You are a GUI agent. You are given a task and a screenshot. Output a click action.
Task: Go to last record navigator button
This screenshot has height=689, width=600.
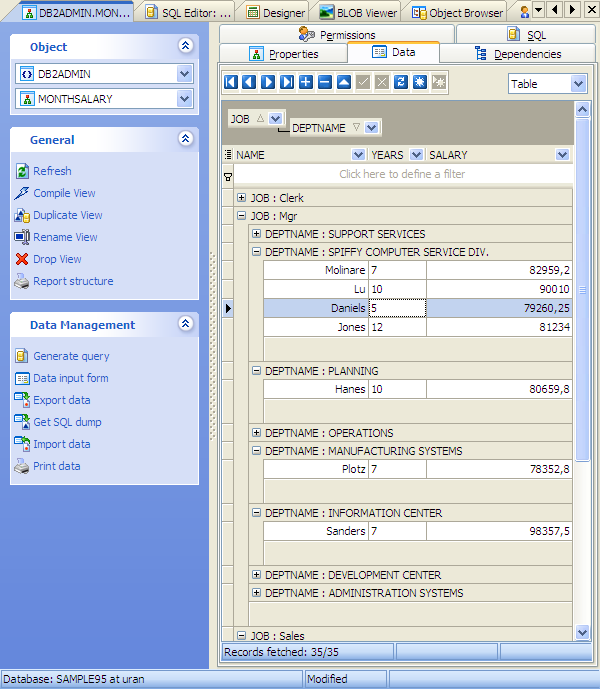[x=287, y=82]
